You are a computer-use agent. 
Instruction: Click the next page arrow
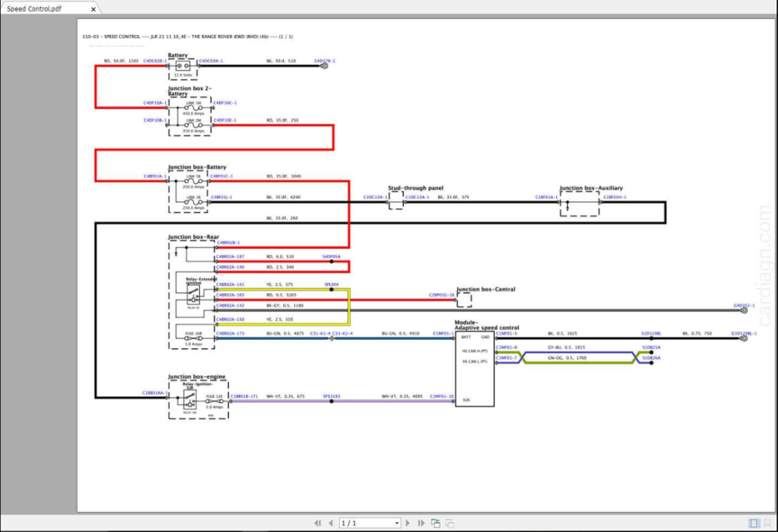click(x=408, y=523)
